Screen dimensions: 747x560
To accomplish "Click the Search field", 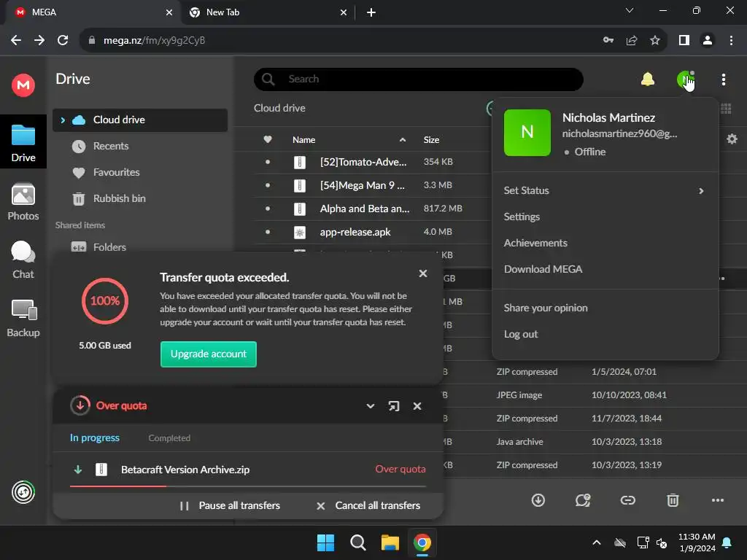I will tap(418, 79).
